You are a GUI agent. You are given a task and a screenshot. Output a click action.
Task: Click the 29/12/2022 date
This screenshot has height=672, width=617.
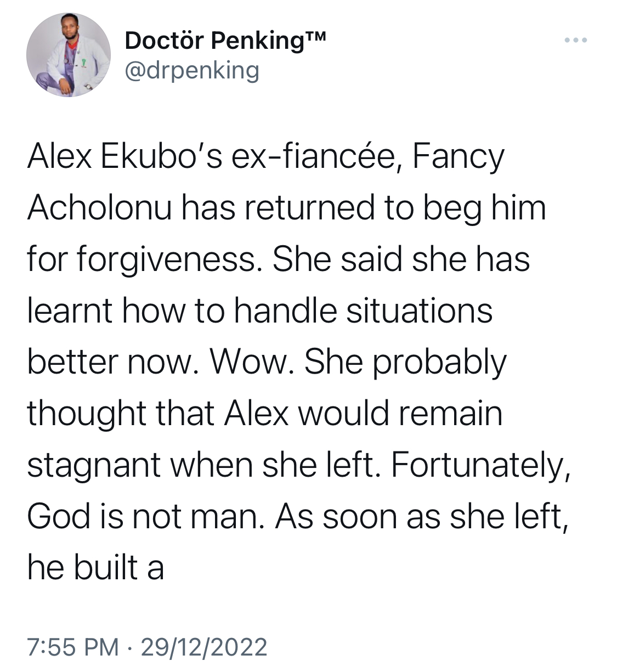point(204,647)
